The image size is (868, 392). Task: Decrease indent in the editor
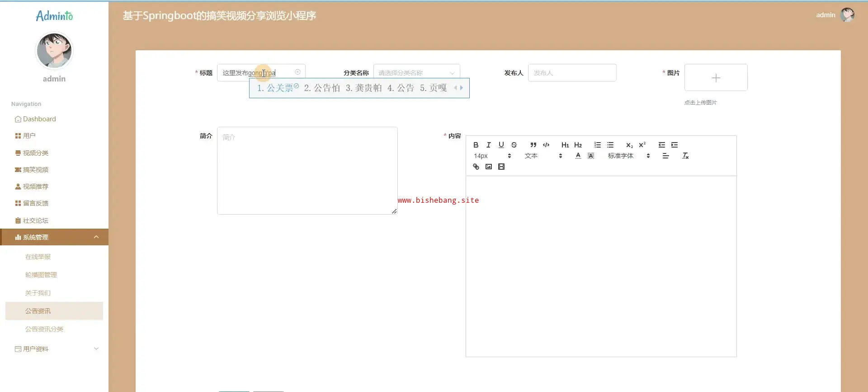[662, 145]
